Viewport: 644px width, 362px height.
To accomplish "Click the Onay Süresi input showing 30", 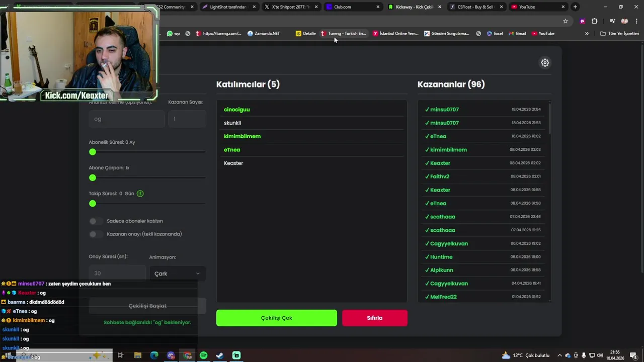I will [x=117, y=274].
